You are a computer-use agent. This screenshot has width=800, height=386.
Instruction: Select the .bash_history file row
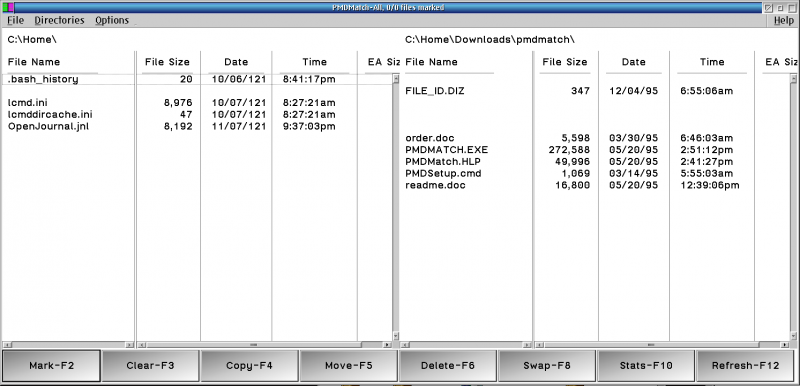pos(199,79)
